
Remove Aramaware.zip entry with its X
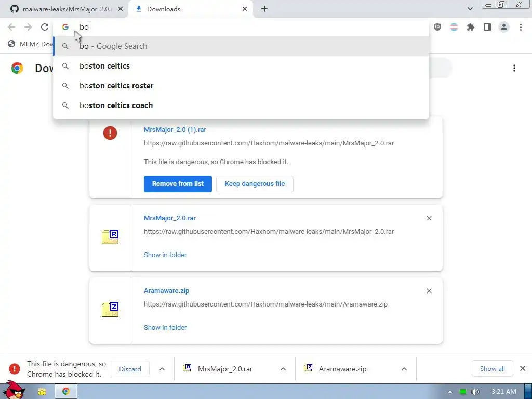429,291
